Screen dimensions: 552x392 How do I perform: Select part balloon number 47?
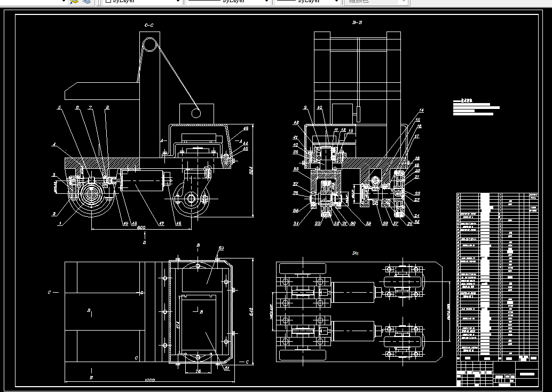pos(161,223)
